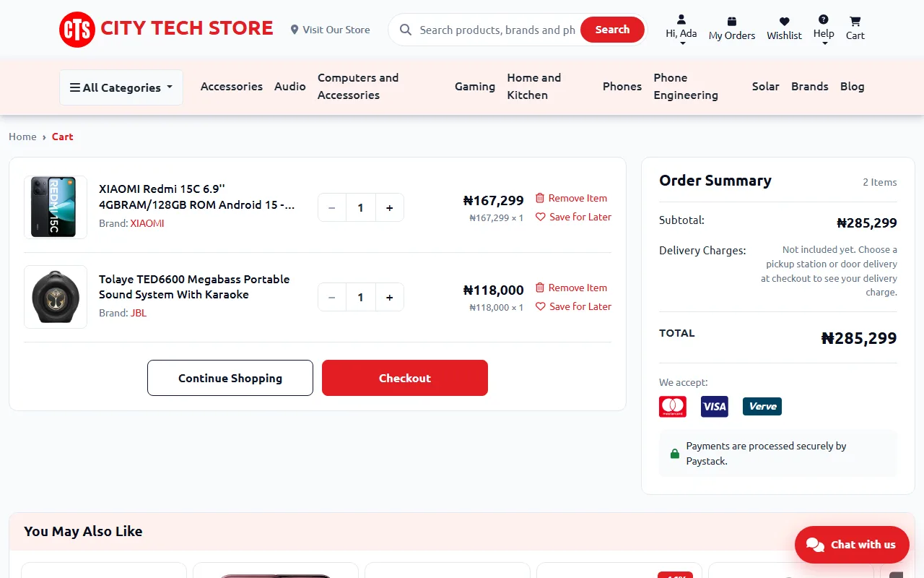
Task: Open the Blog link
Action: [853, 86]
